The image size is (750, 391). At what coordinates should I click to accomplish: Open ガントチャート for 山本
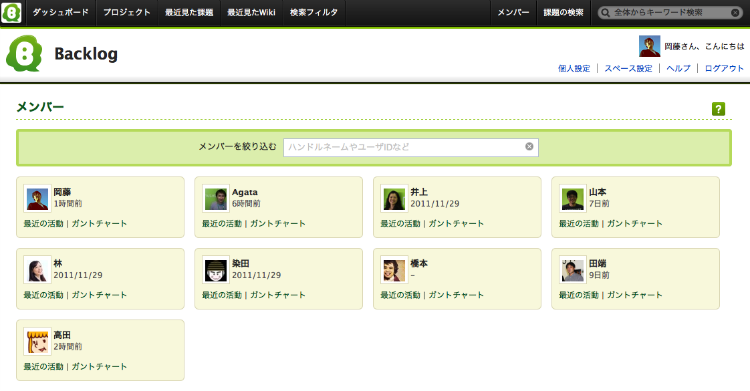(634, 223)
